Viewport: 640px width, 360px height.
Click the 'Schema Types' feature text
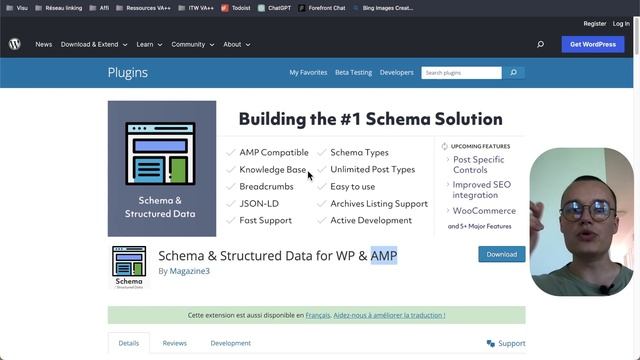[x=359, y=152]
